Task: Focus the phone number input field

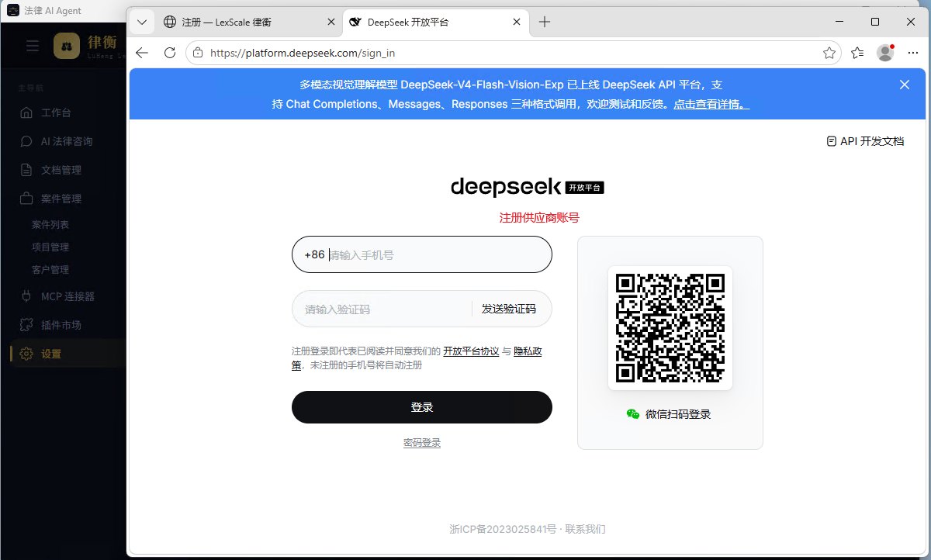Action: tap(422, 254)
